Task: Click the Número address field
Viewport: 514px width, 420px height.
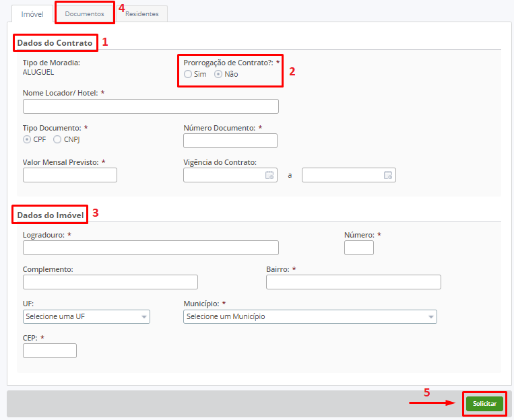Action: click(358, 248)
